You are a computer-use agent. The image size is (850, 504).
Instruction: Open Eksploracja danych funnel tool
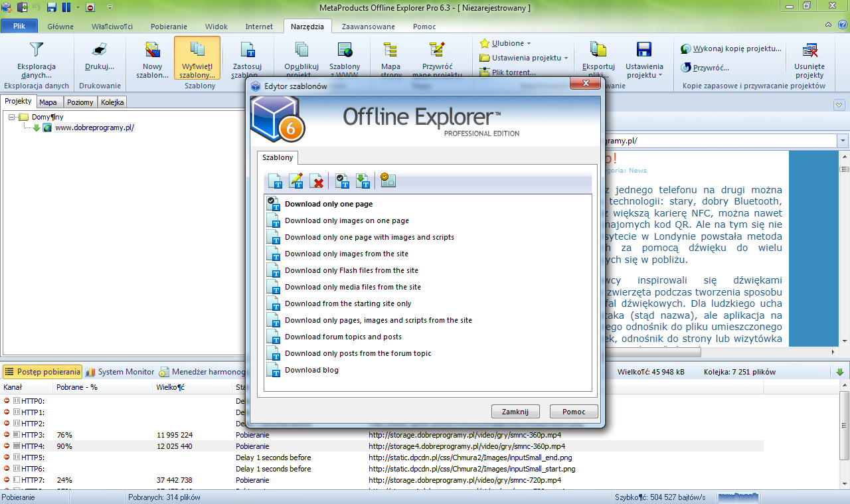pyautogui.click(x=37, y=60)
